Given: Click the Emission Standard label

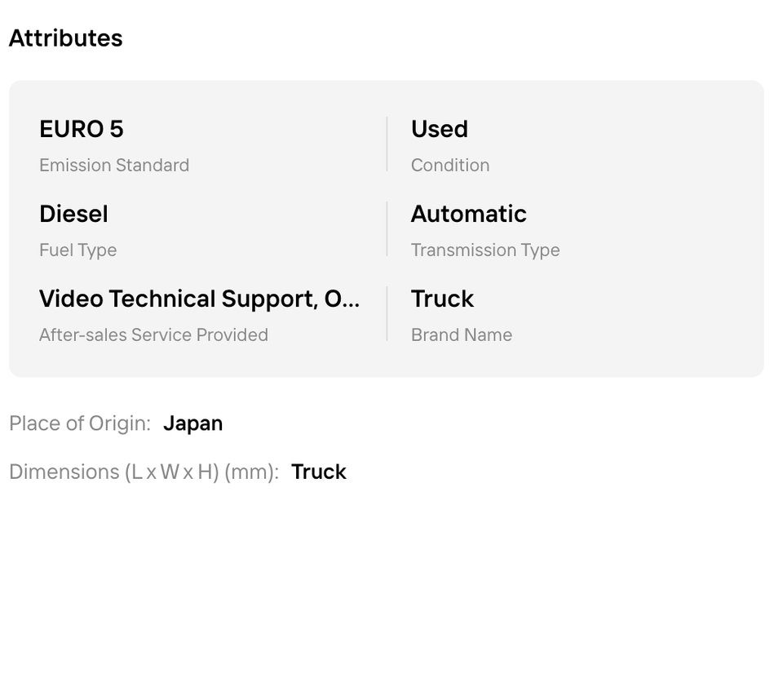Looking at the screenshot, I should click(114, 165).
